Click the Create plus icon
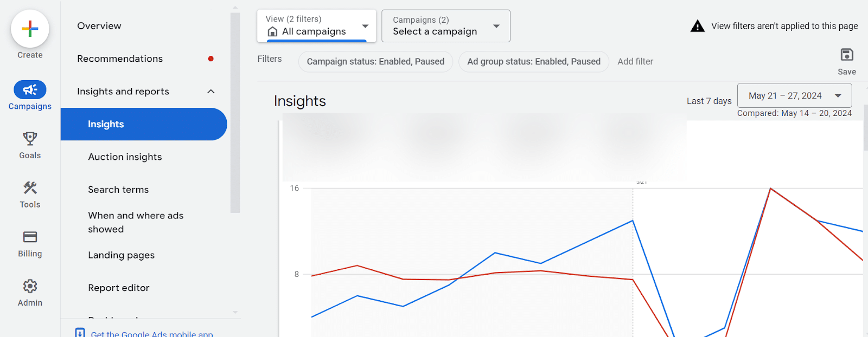Image resolution: width=868 pixels, height=337 pixels. [30, 29]
